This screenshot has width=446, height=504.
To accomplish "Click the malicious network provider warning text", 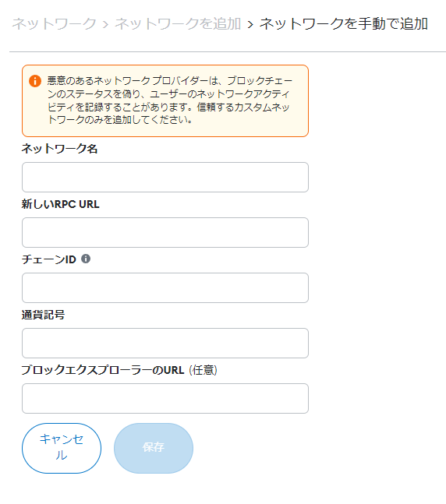I will pos(169,100).
